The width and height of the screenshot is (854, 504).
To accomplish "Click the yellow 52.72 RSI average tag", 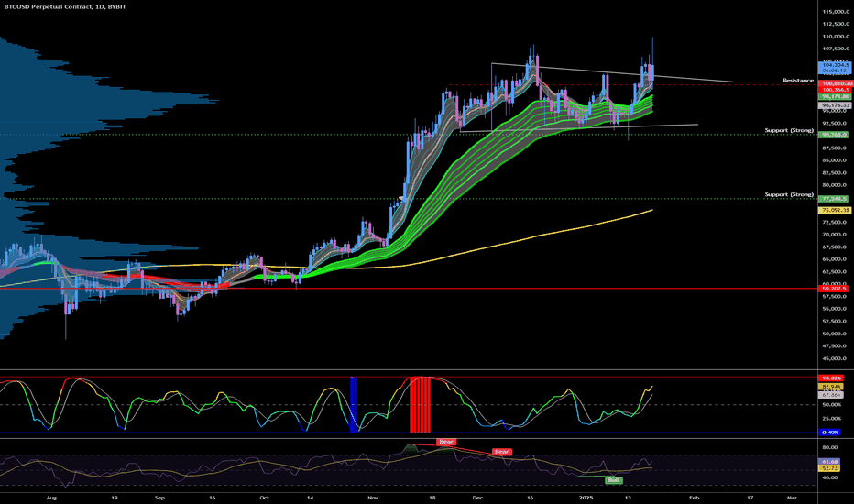I will click(829, 468).
